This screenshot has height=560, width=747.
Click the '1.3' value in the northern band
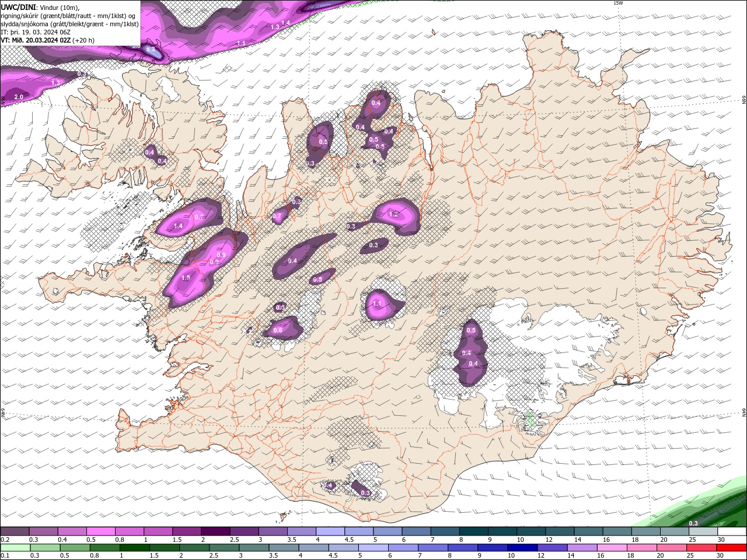(x=275, y=27)
